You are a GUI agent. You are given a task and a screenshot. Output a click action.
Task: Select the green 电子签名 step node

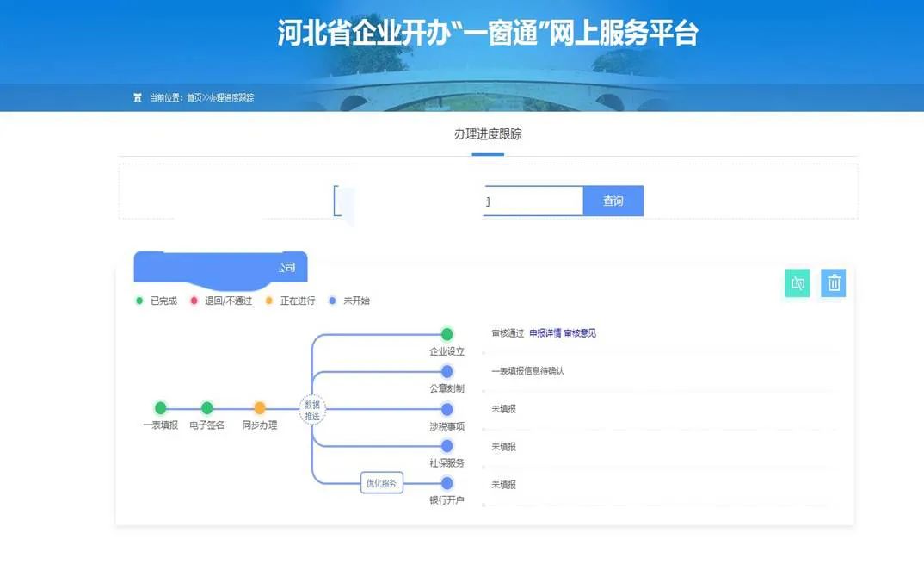(x=206, y=407)
